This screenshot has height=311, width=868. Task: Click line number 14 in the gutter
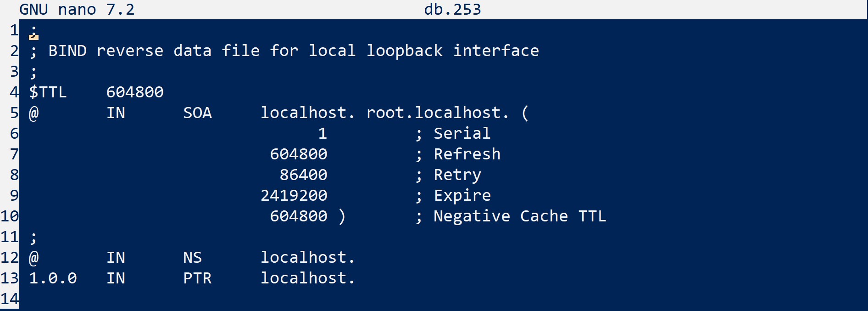pos(10,299)
